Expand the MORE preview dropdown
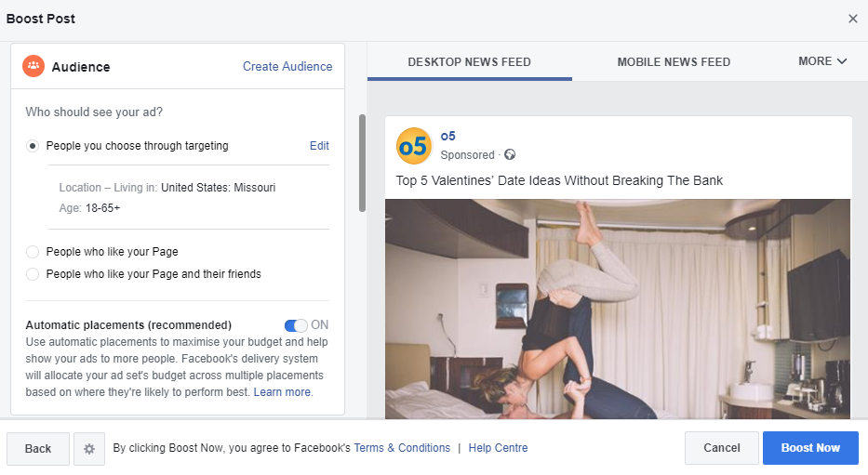This screenshot has height=475, width=868. pos(822,61)
